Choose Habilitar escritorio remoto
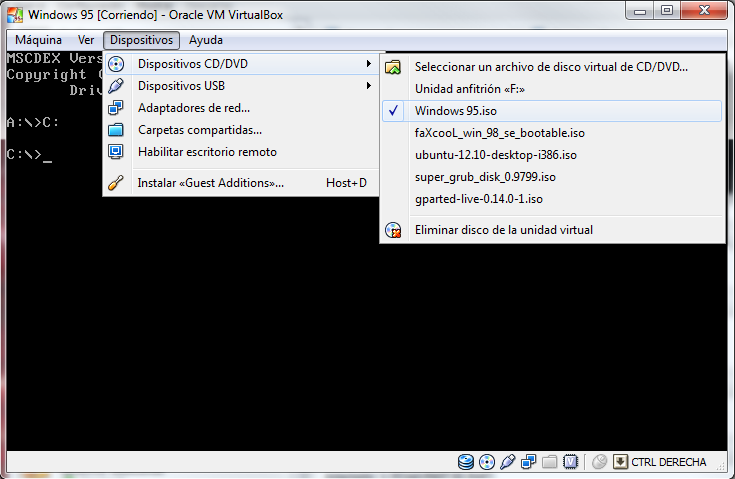The image size is (735, 479). [241, 152]
